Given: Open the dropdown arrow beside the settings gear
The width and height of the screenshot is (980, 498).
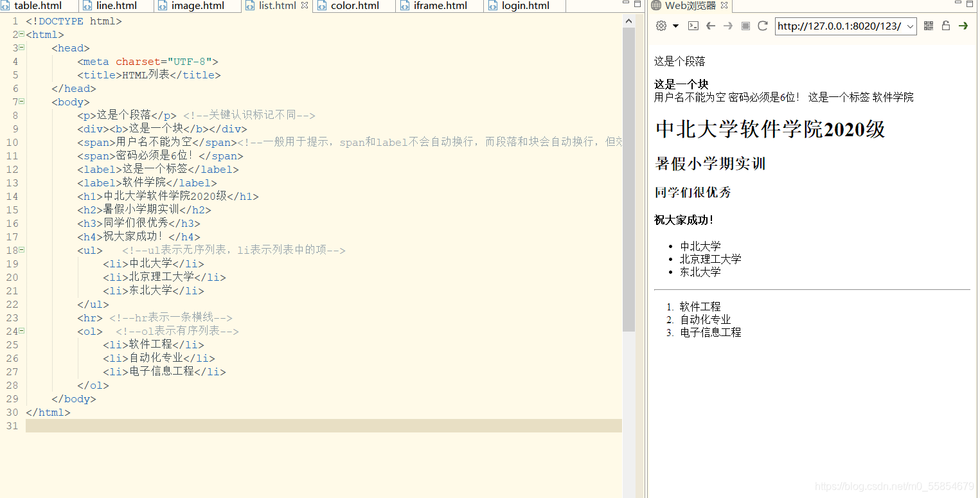Looking at the screenshot, I should [675, 26].
